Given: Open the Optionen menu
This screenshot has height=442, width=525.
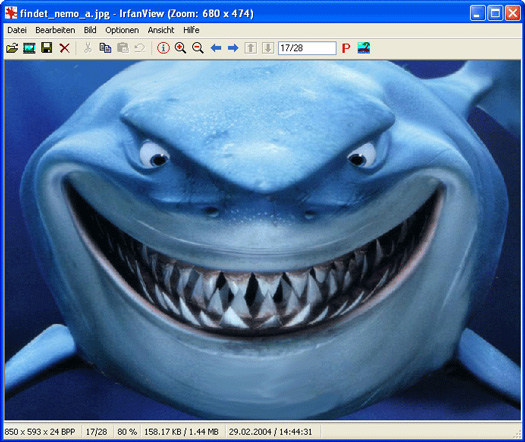Looking at the screenshot, I should click(x=122, y=30).
